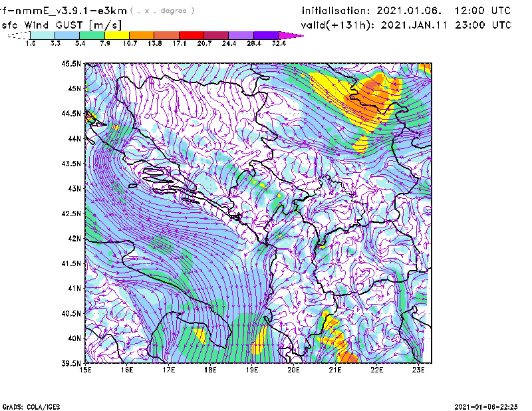The image size is (532, 411).
Task: Click the orange 10.7–13.8 legend swatch
Action: coord(142,35)
